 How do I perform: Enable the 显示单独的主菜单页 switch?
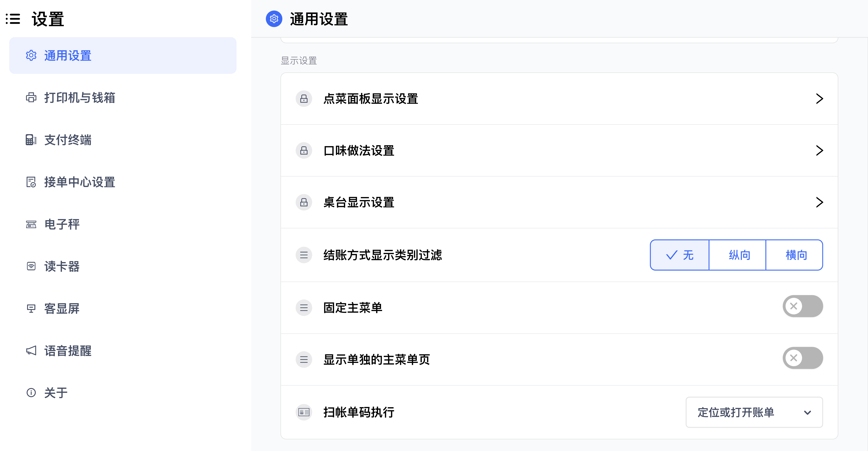pyautogui.click(x=802, y=358)
